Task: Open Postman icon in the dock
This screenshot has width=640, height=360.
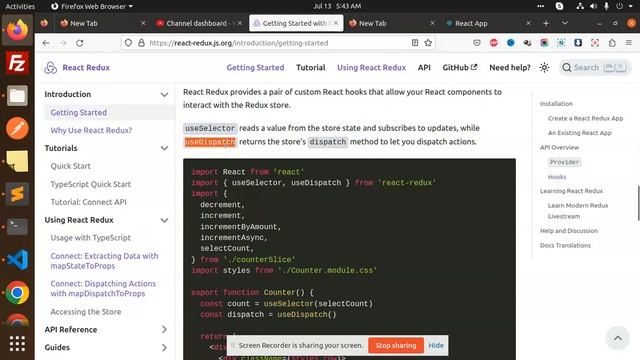Action: point(17,129)
